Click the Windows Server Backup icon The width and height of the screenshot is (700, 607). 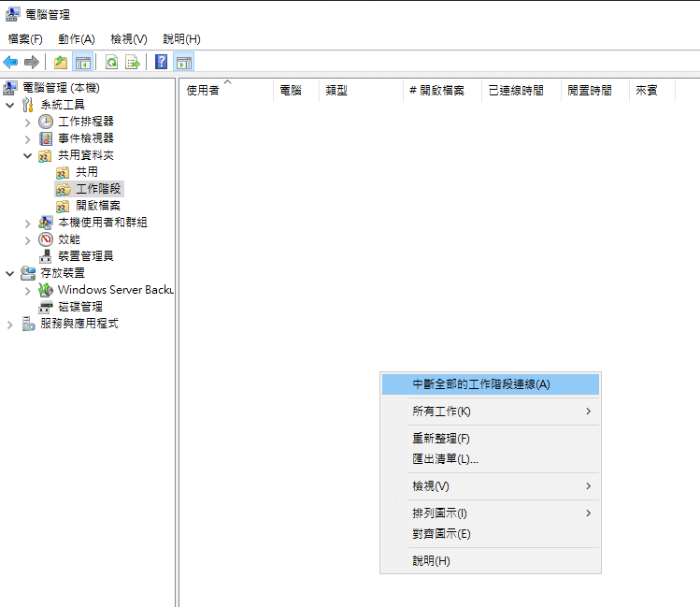click(46, 290)
